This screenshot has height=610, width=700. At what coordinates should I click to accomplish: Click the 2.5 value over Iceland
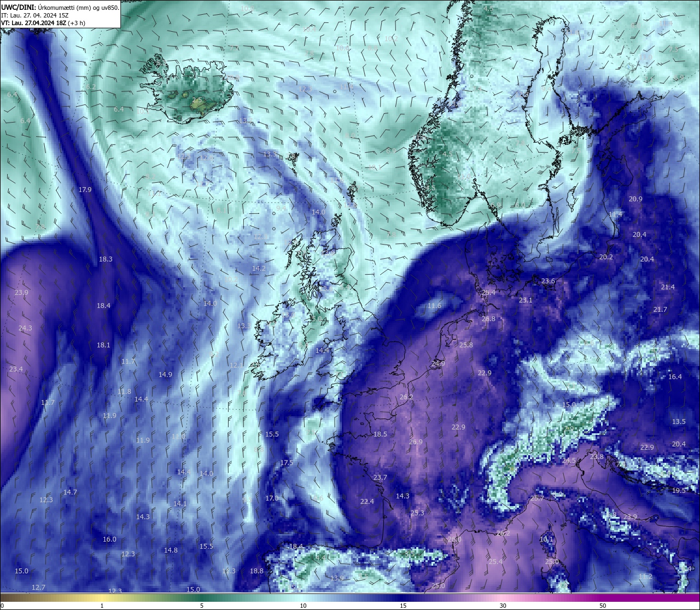197,100
